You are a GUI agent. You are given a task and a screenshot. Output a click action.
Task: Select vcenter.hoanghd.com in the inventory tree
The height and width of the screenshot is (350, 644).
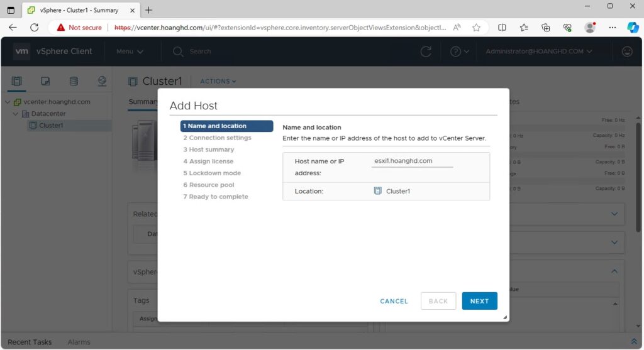click(57, 102)
